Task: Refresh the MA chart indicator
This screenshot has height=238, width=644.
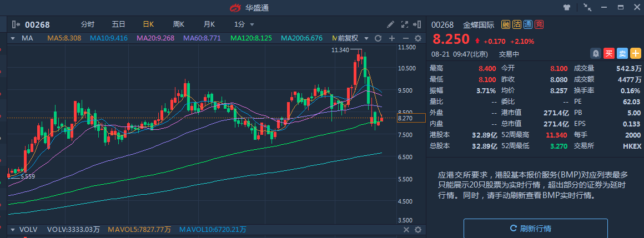Action: pos(378,38)
